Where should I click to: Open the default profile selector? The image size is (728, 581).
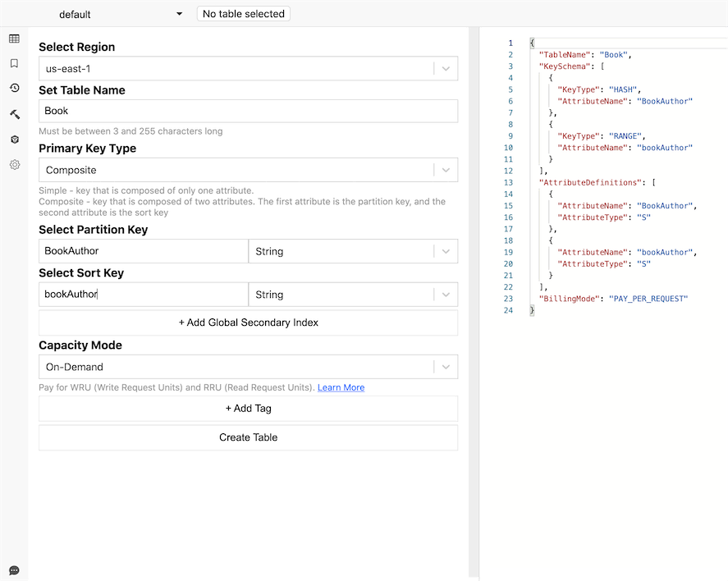[119, 14]
